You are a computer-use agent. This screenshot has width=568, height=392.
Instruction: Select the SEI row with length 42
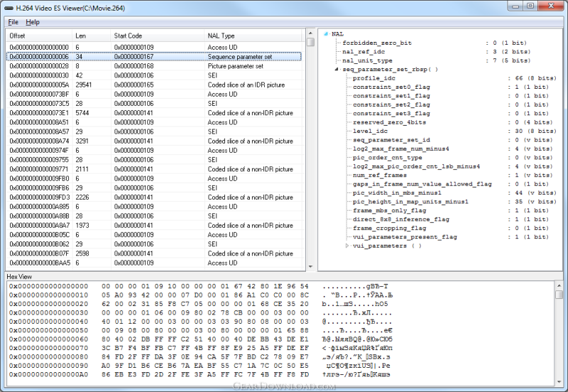click(x=154, y=75)
